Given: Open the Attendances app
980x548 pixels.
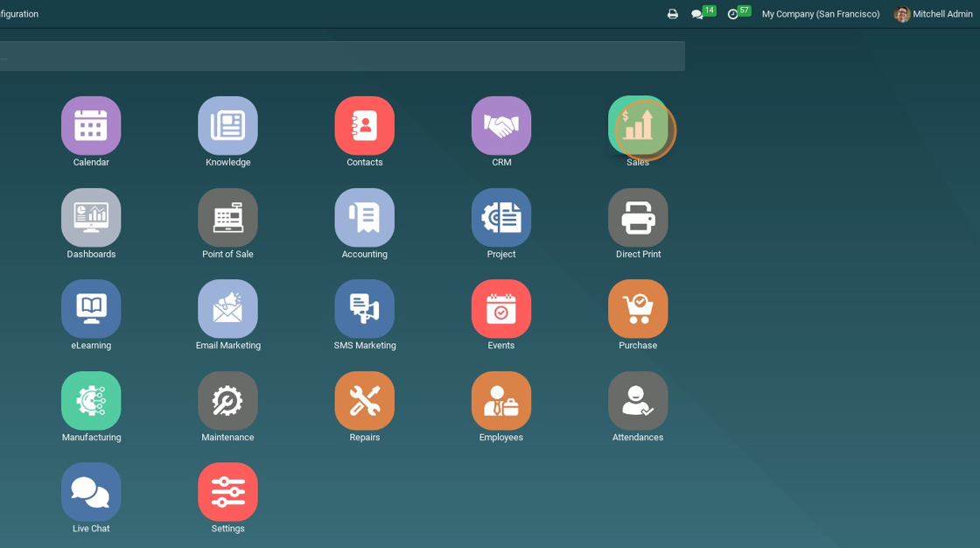Looking at the screenshot, I should tap(638, 401).
